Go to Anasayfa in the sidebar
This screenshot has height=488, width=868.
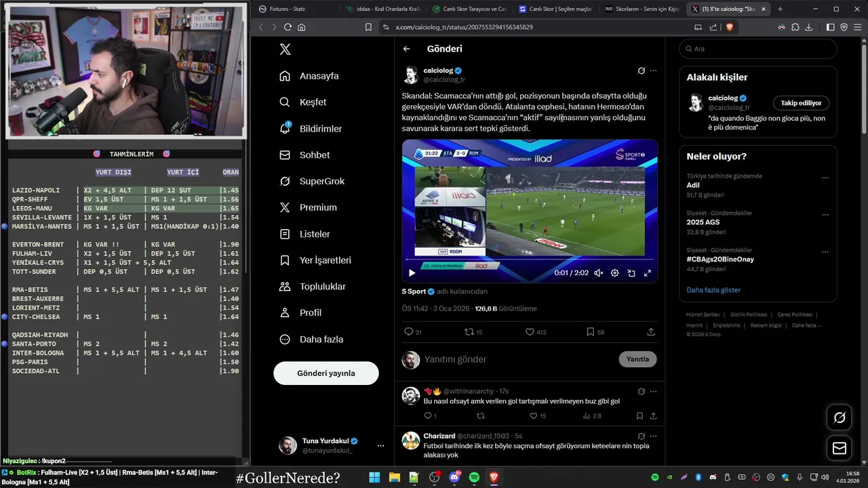pos(309,76)
